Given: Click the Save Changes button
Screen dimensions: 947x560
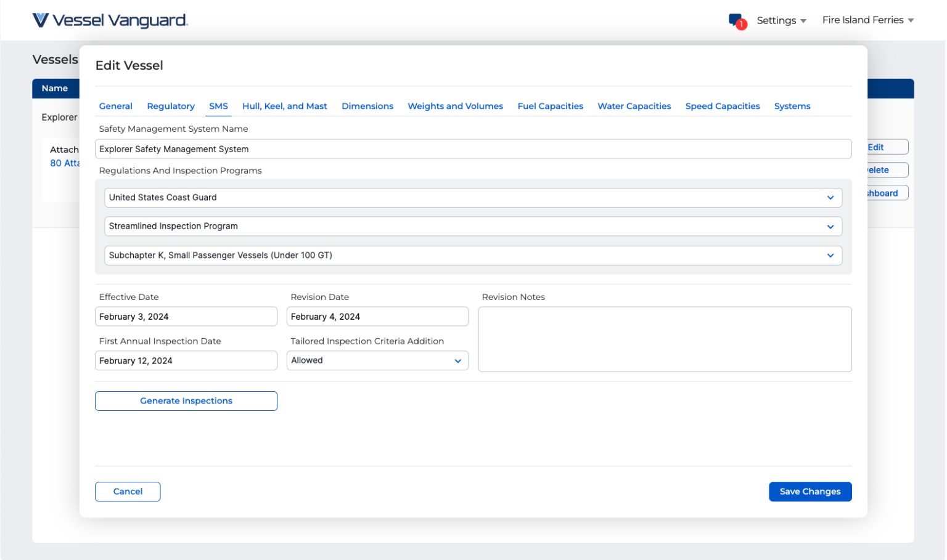Looking at the screenshot, I should pyautogui.click(x=810, y=492).
